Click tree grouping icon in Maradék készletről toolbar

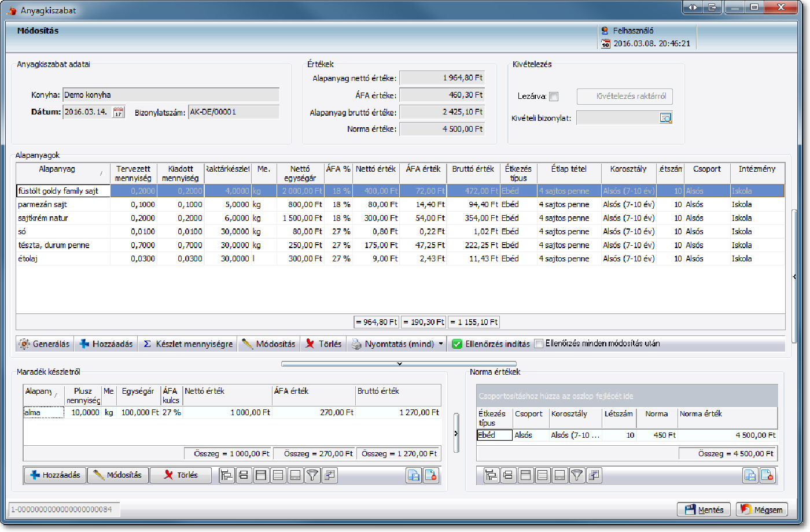227,475
